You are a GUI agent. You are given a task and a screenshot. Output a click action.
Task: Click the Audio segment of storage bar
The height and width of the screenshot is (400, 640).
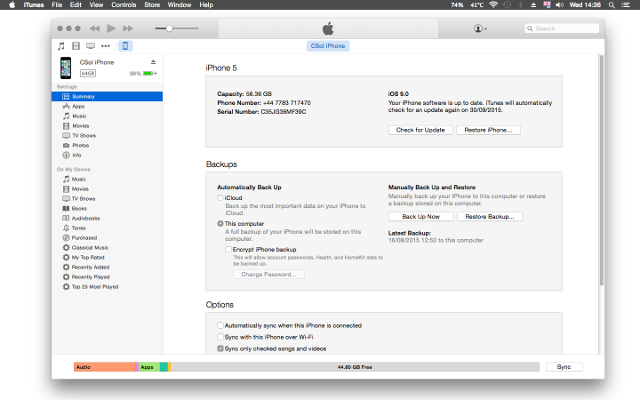(x=105, y=367)
